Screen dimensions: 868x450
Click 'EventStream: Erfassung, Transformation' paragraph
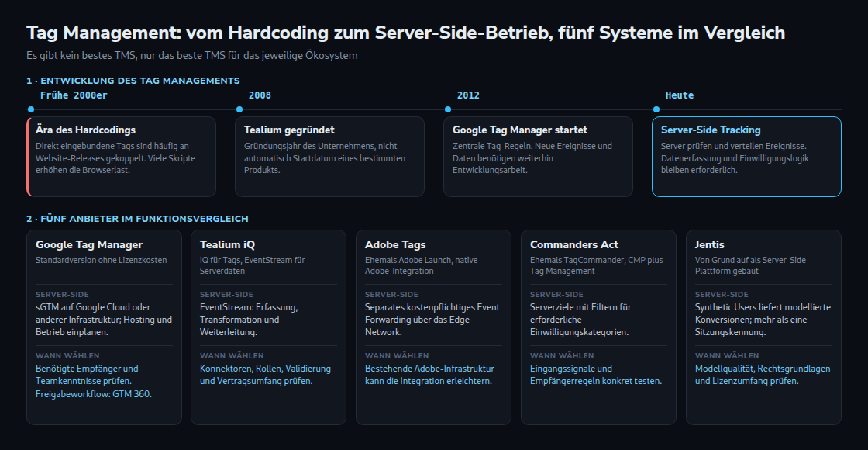coord(249,320)
